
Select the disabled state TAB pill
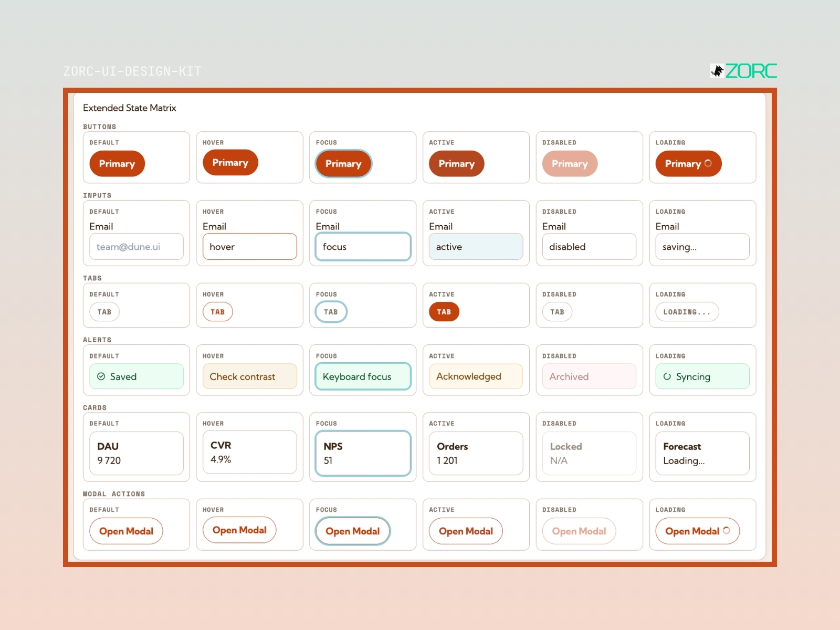tap(557, 312)
